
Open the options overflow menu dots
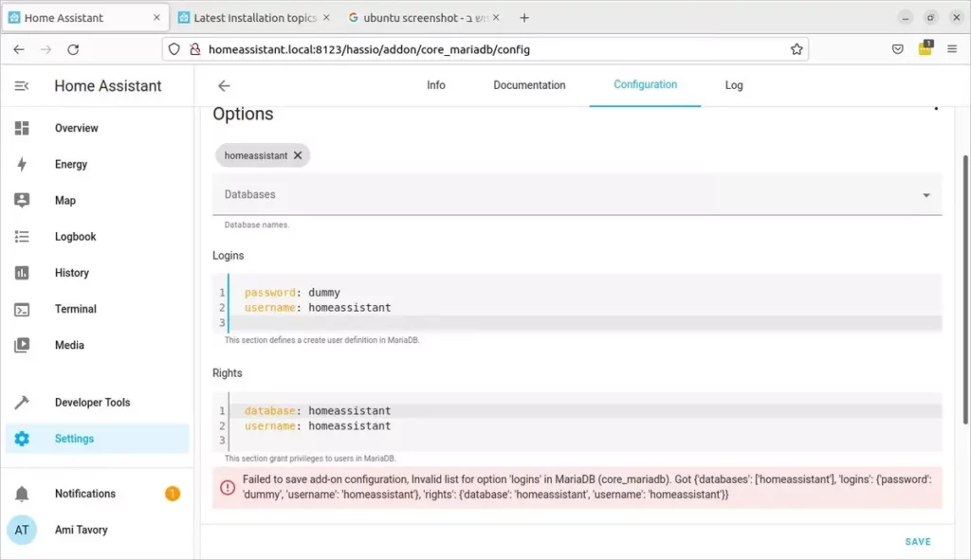pyautogui.click(x=936, y=109)
